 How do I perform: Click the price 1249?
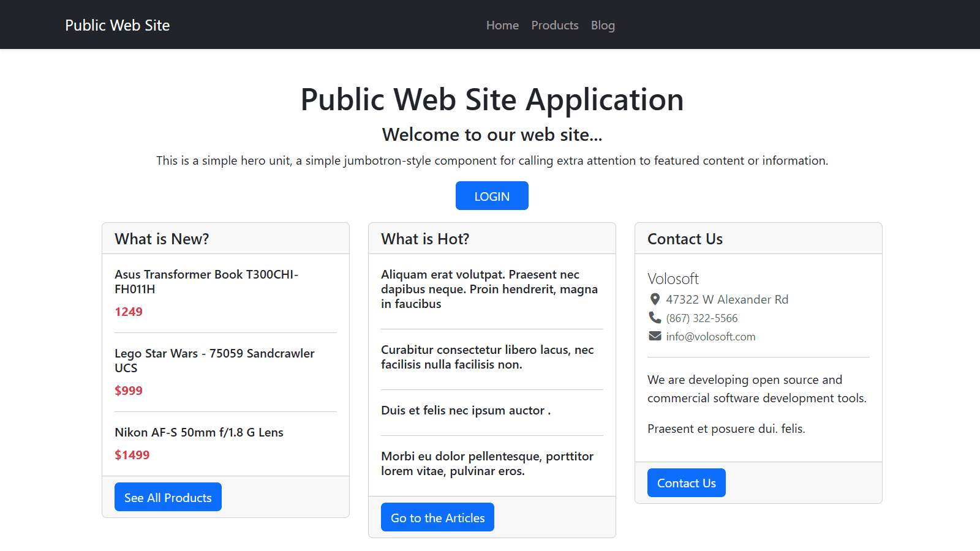129,312
